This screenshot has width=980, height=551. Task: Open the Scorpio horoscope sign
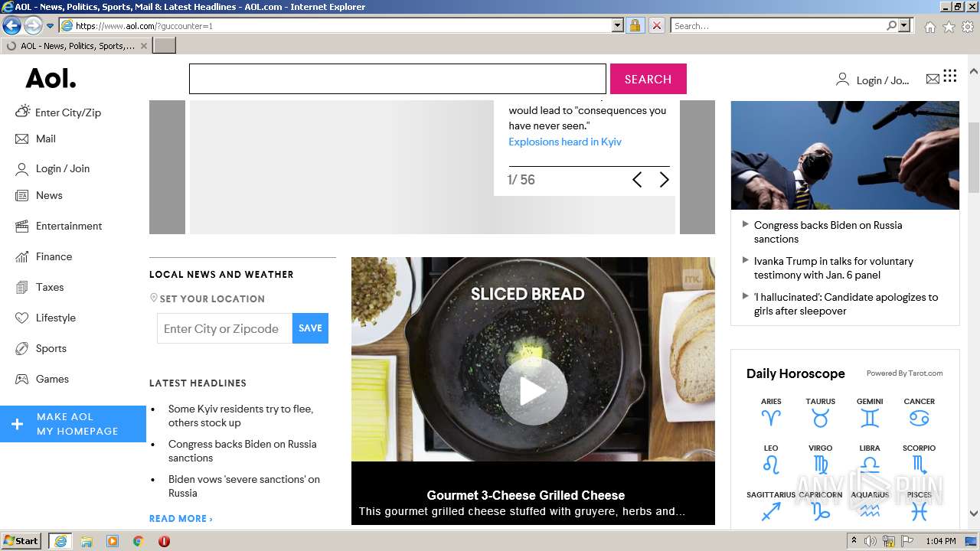click(919, 459)
